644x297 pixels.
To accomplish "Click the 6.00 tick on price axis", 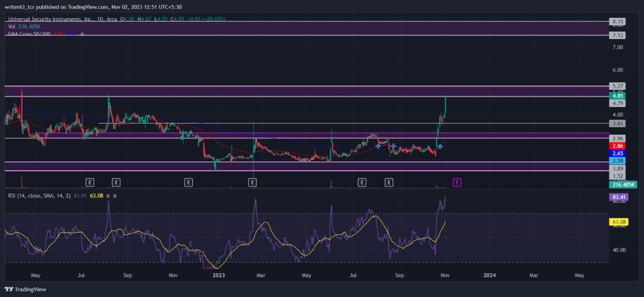I will coord(617,70).
